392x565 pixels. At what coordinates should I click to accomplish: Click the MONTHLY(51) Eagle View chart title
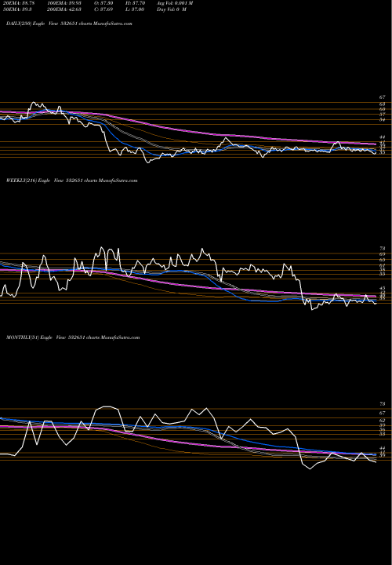[x=73, y=337]
